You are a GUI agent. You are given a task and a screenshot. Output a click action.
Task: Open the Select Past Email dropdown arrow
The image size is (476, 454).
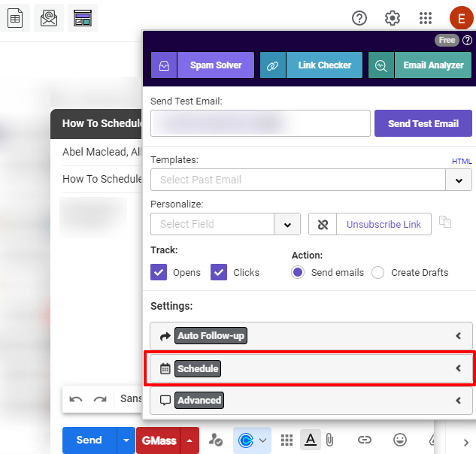(459, 180)
